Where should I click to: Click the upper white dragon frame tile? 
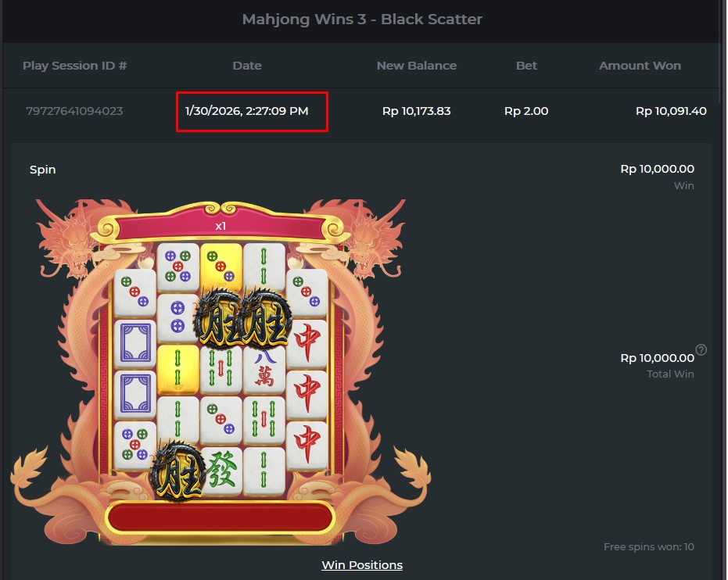pos(135,343)
